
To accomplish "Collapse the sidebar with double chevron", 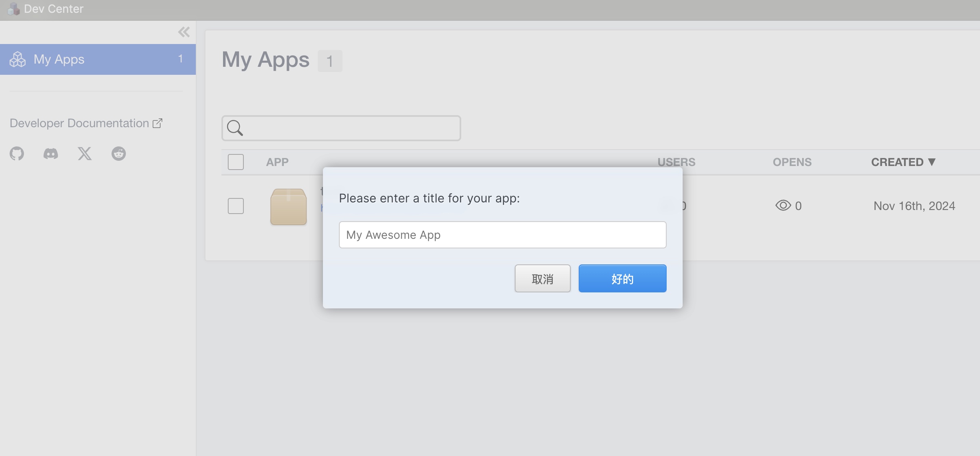I will pos(184,32).
